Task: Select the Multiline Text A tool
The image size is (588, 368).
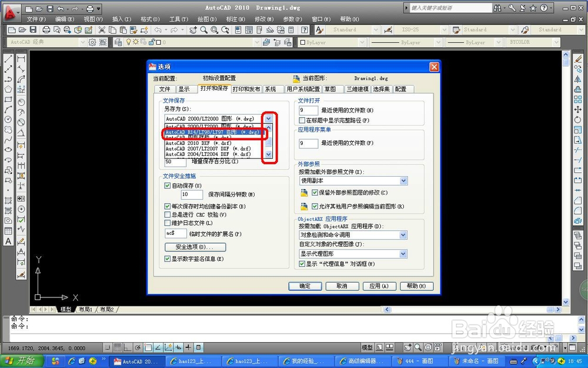Action: 8,241
